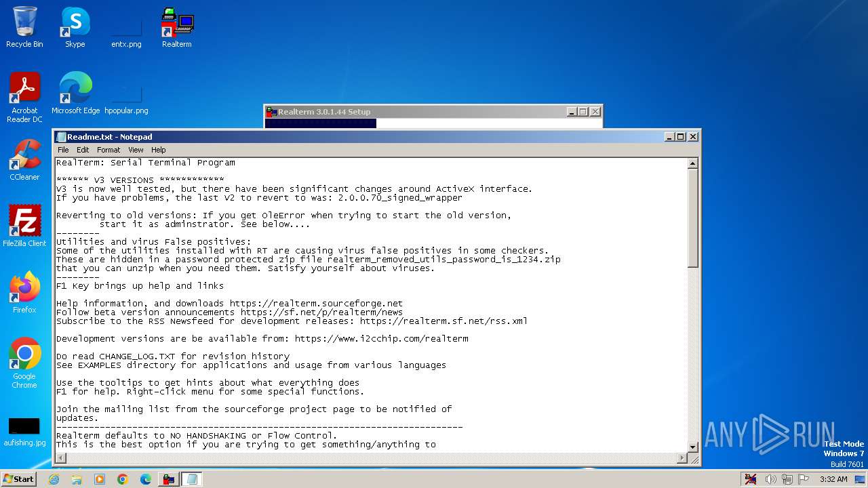
Task: Click the Start button
Action: [19, 479]
